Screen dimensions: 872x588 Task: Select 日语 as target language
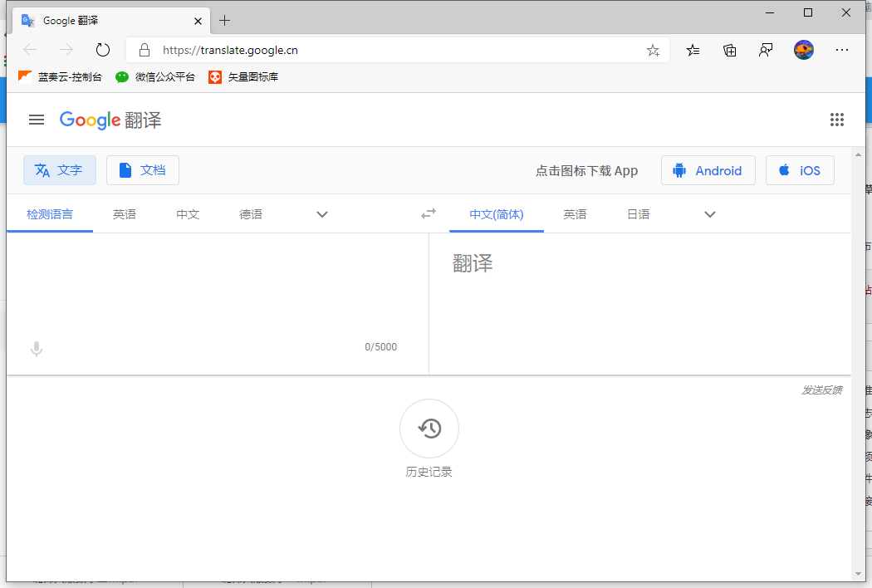(639, 214)
